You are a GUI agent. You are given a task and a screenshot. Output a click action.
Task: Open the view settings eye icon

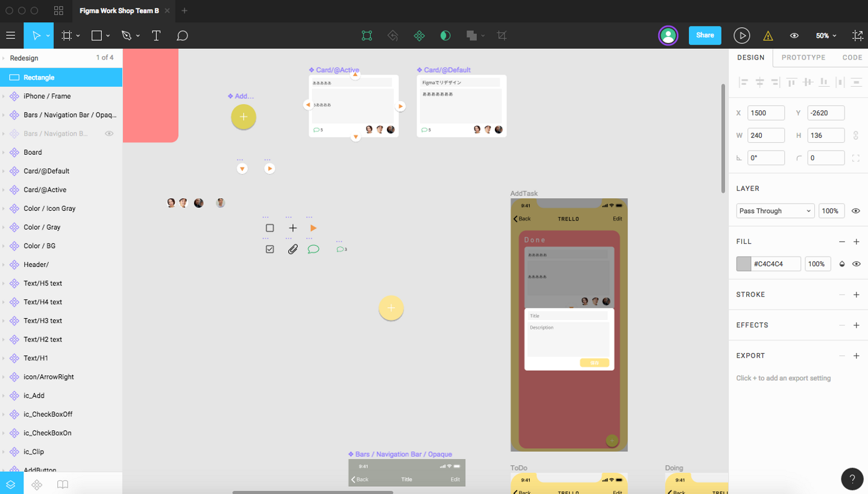click(794, 36)
